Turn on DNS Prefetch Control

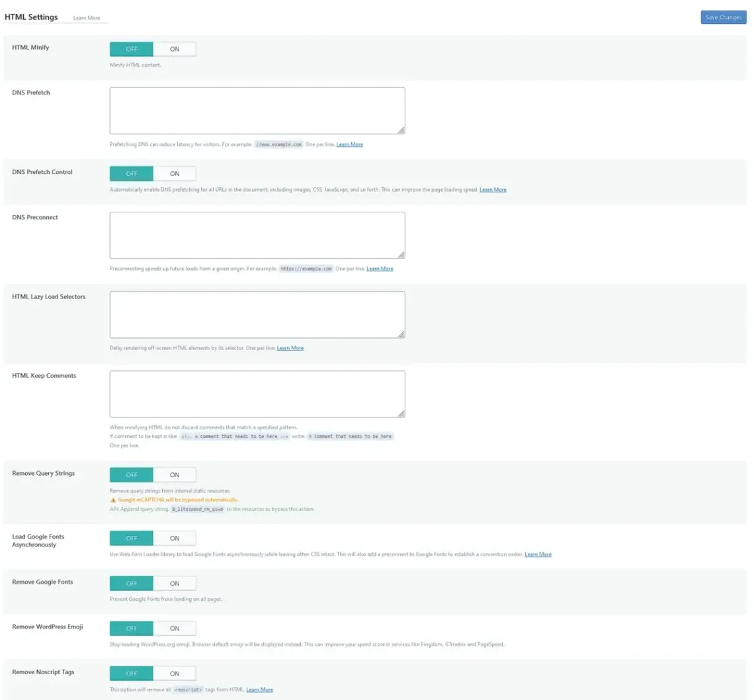pos(175,173)
